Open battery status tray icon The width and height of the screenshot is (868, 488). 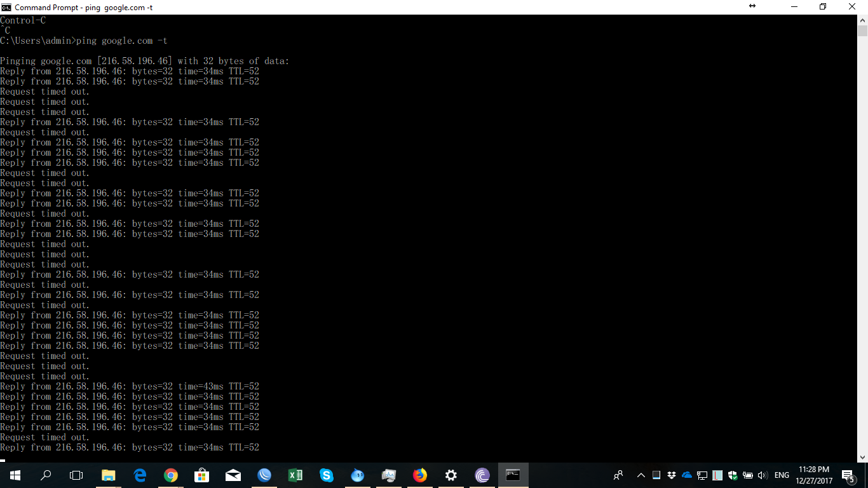click(748, 475)
